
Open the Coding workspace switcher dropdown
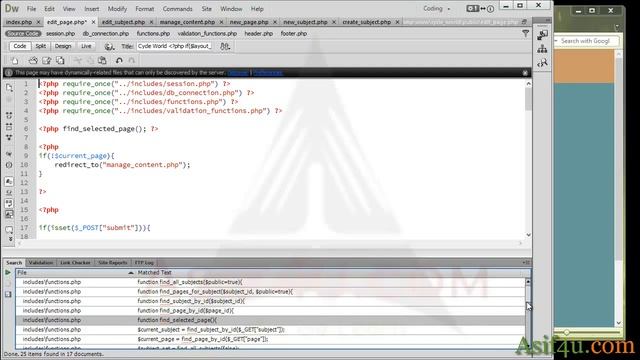tap(436, 9)
